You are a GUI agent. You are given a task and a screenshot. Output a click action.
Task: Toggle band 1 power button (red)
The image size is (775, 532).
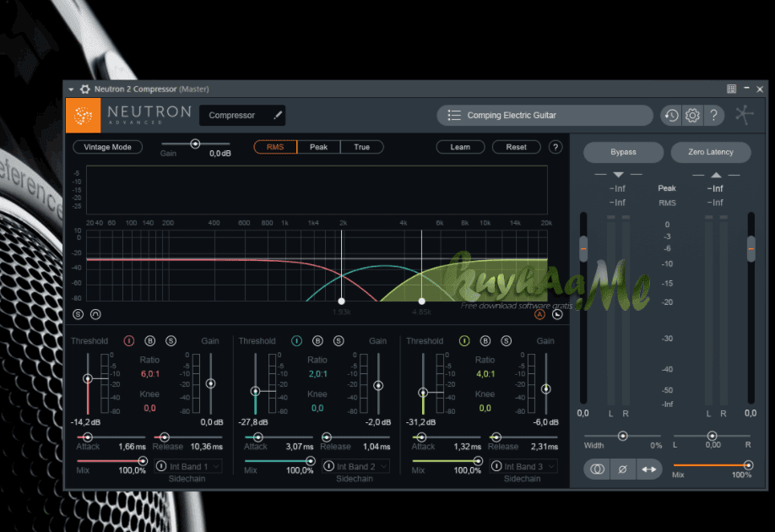click(x=129, y=340)
